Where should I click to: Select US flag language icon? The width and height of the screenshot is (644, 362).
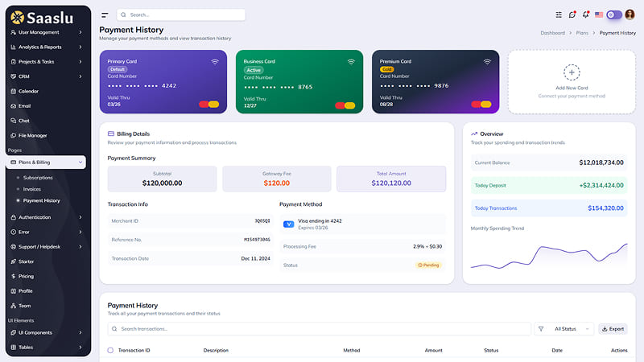(x=599, y=14)
